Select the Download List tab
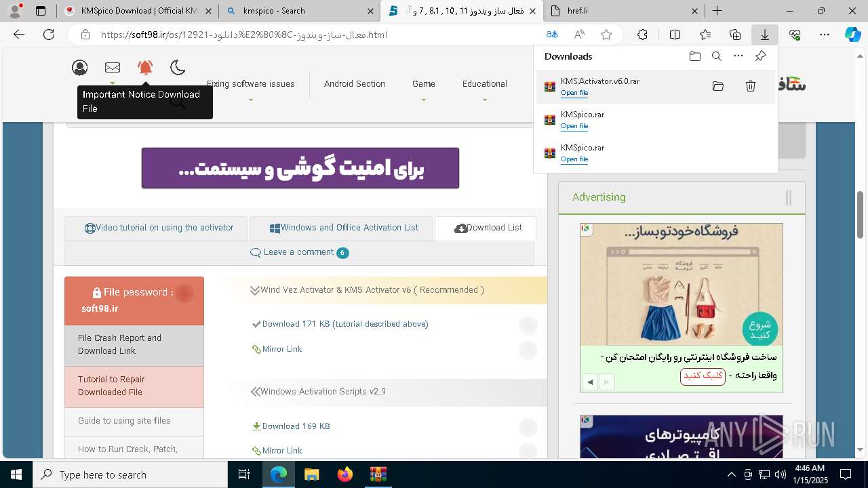The height and width of the screenshot is (488, 868). [x=486, y=228]
